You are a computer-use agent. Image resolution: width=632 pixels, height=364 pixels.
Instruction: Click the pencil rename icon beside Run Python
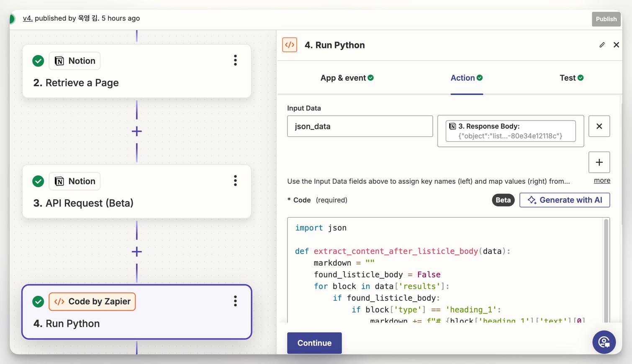602,45
